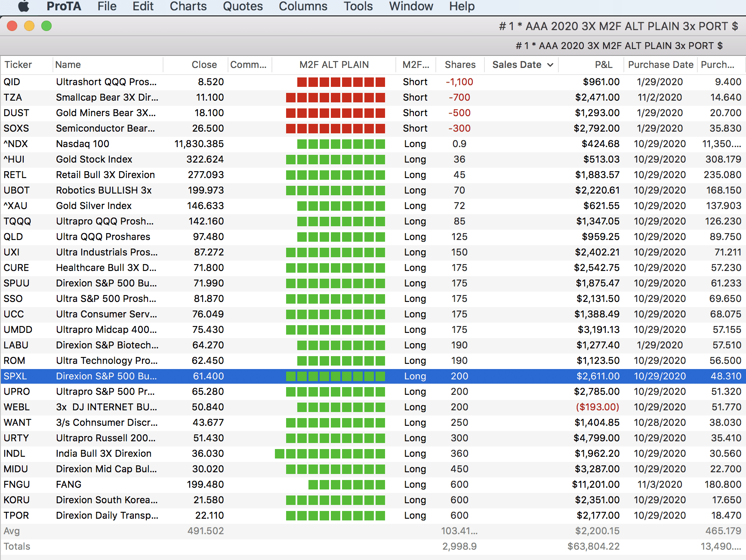
Task: Click the yellow minimize window button
Action: (29, 26)
